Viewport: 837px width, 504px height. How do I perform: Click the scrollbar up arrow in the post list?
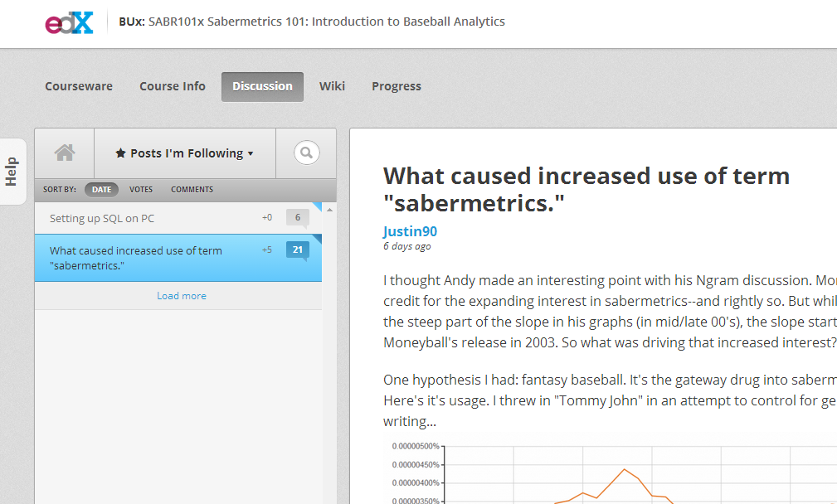pos(330,210)
